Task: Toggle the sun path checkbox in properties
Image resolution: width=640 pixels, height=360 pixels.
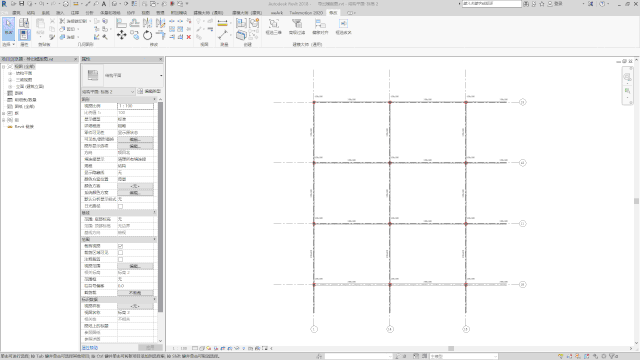Action: [120, 206]
